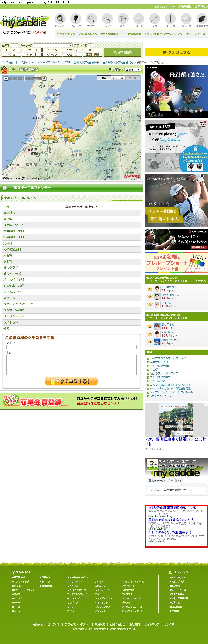Click the ギアを検索 search button
The width and height of the screenshot is (208, 644).
[x=122, y=52]
